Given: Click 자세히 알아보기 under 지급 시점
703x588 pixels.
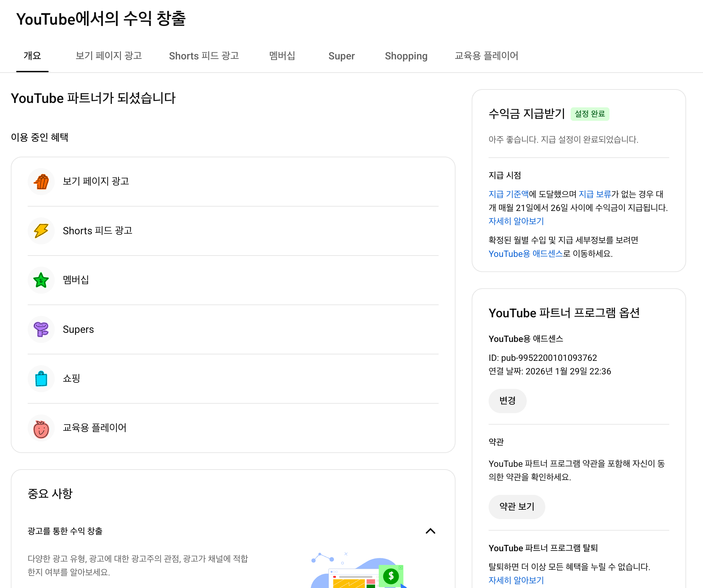Looking at the screenshot, I should click(516, 221).
